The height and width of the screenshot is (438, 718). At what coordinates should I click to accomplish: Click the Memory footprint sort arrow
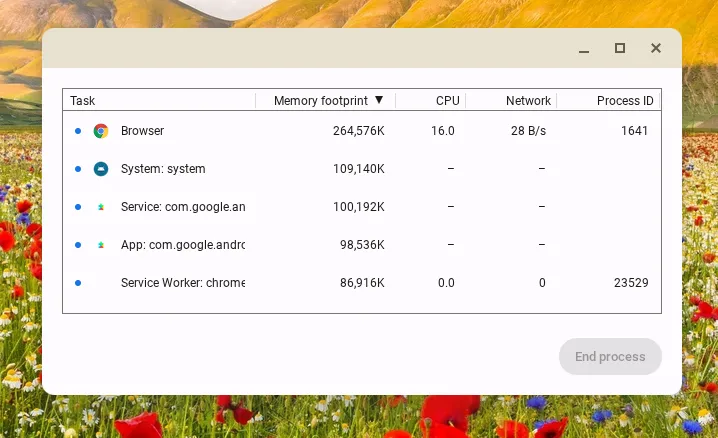379,100
